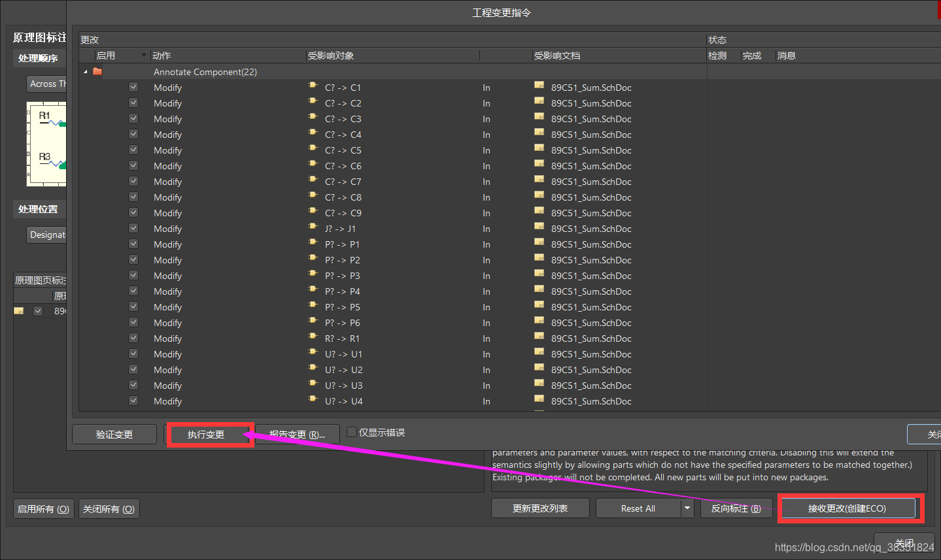Click the 接收更改(创建ECO) button

tap(847, 508)
